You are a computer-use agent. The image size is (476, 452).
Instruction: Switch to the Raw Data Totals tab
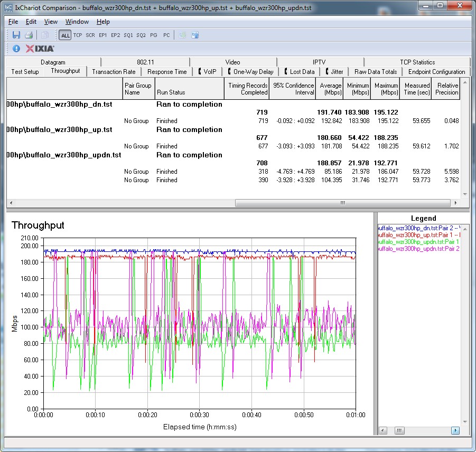click(x=376, y=72)
